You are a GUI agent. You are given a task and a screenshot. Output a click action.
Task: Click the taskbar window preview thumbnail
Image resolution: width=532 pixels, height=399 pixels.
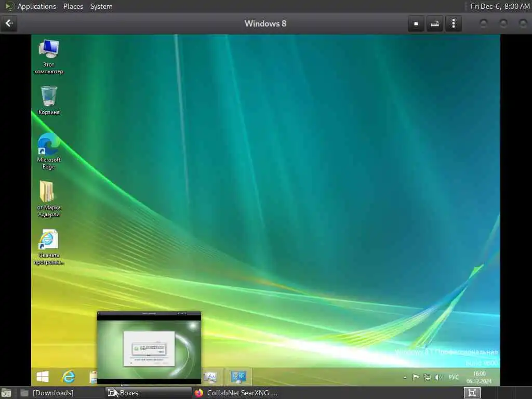[x=149, y=348]
